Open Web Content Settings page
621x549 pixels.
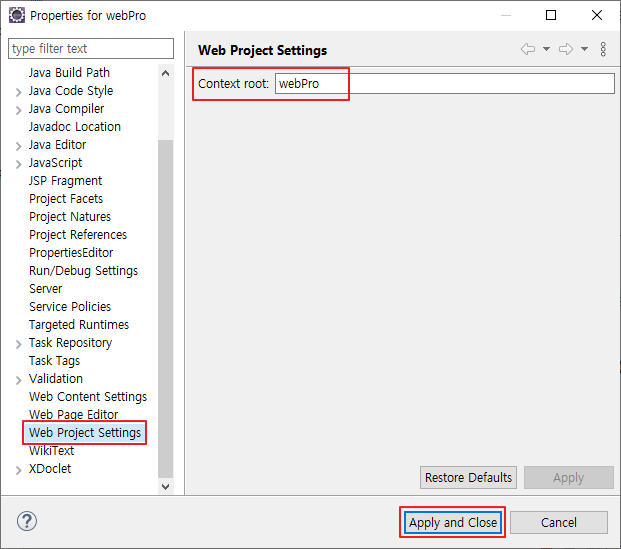88,397
